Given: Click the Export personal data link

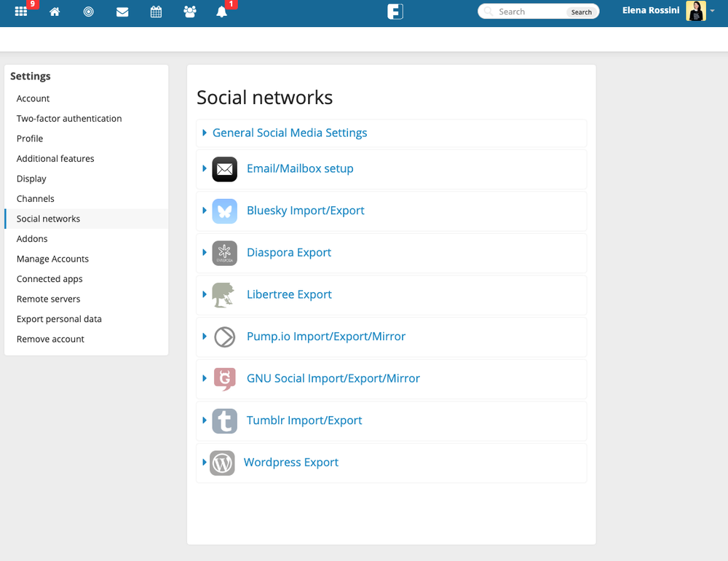Looking at the screenshot, I should (x=59, y=319).
